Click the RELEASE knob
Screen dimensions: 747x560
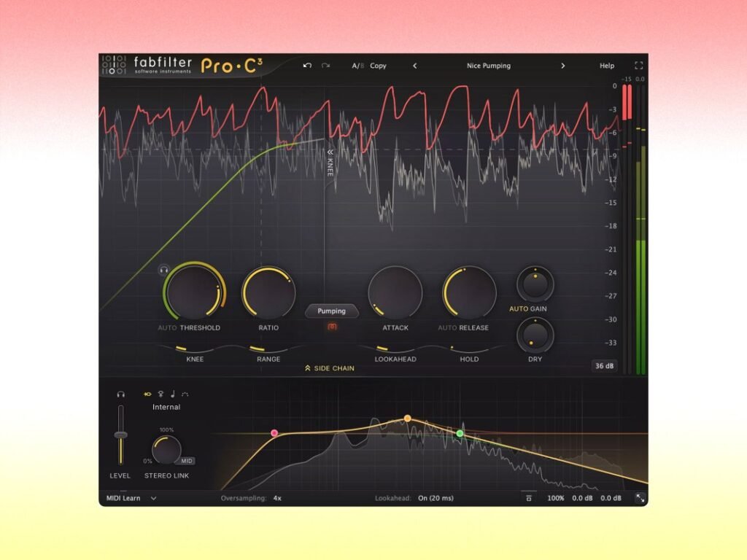pyautogui.click(x=469, y=292)
